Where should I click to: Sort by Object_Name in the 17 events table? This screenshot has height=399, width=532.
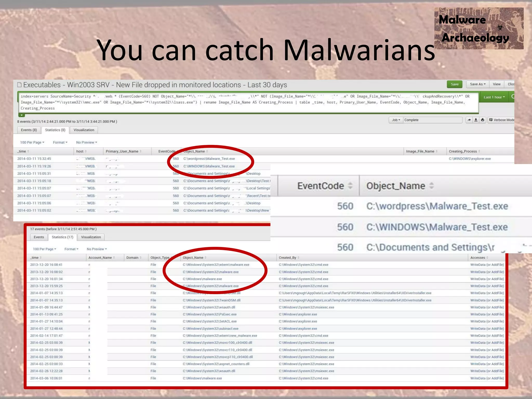[205, 258]
